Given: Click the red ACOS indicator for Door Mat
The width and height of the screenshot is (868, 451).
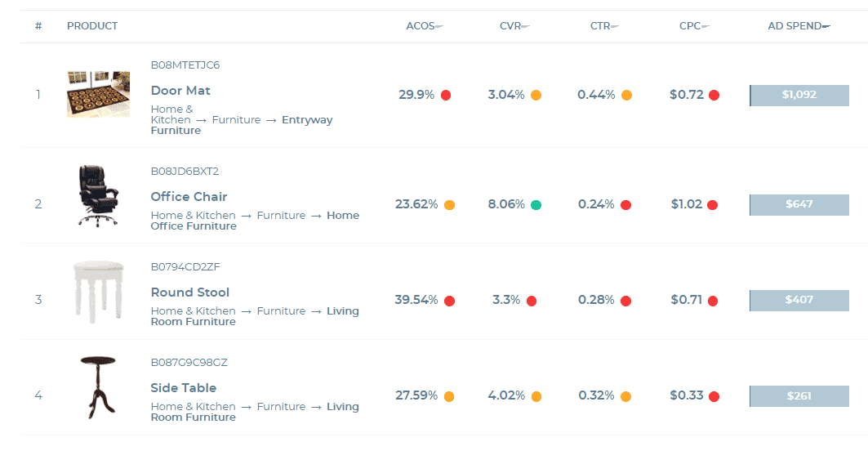Looking at the screenshot, I should (x=446, y=95).
